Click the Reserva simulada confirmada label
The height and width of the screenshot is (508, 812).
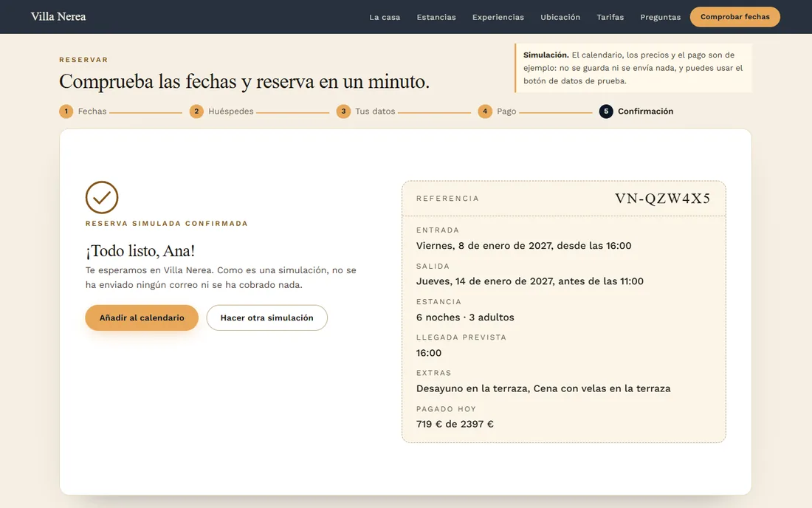tap(167, 224)
